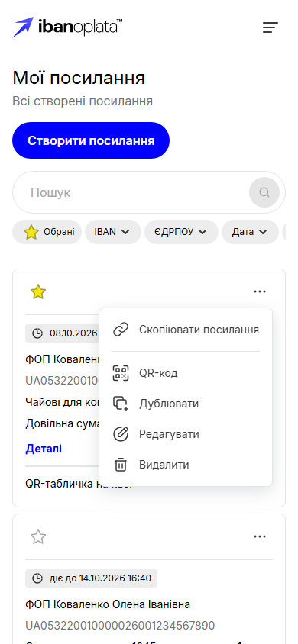Open the IBAN filter dropdown

113,232
